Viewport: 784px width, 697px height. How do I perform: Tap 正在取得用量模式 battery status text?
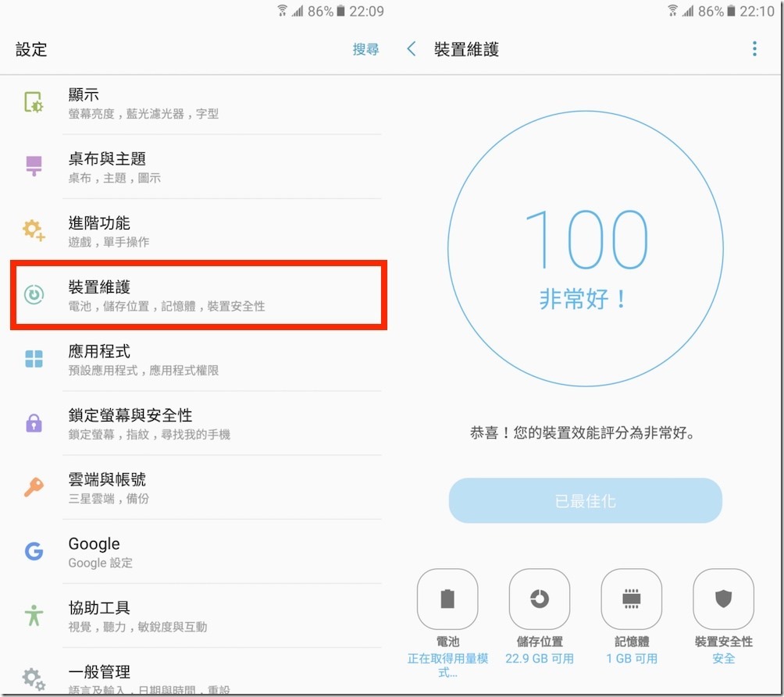pyautogui.click(x=447, y=665)
